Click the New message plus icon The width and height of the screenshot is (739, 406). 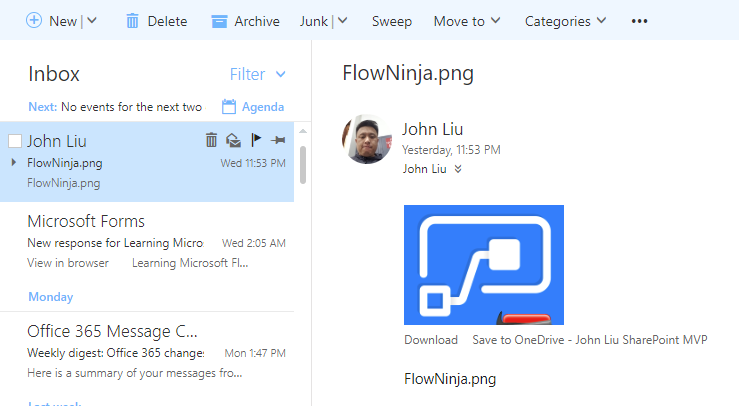click(x=34, y=21)
